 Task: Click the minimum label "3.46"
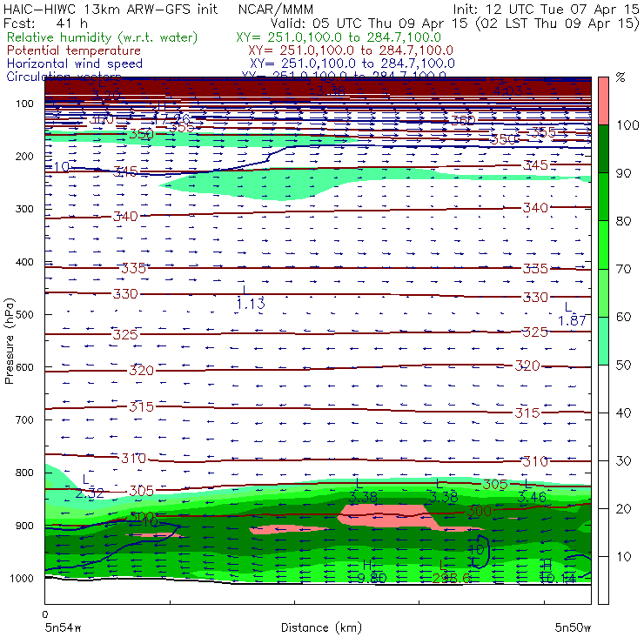pyautogui.click(x=532, y=498)
